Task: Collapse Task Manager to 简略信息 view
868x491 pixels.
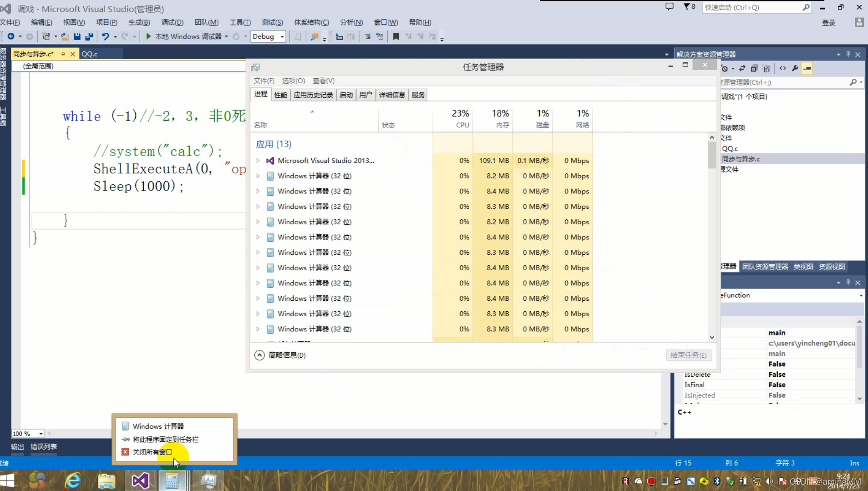Action: 280,355
